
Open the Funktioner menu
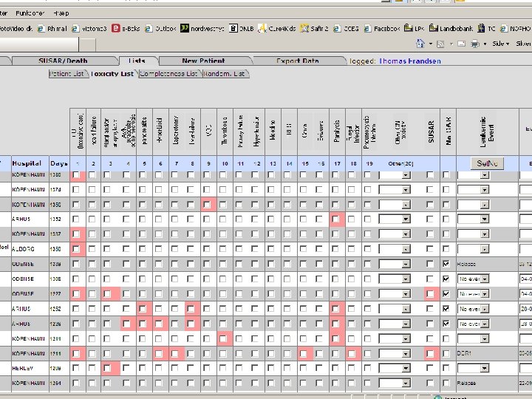pos(30,13)
